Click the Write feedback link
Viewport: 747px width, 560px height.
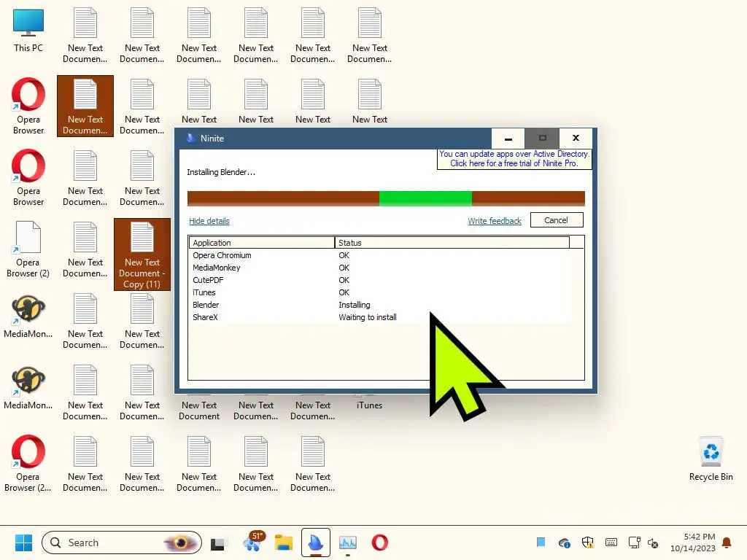point(495,221)
